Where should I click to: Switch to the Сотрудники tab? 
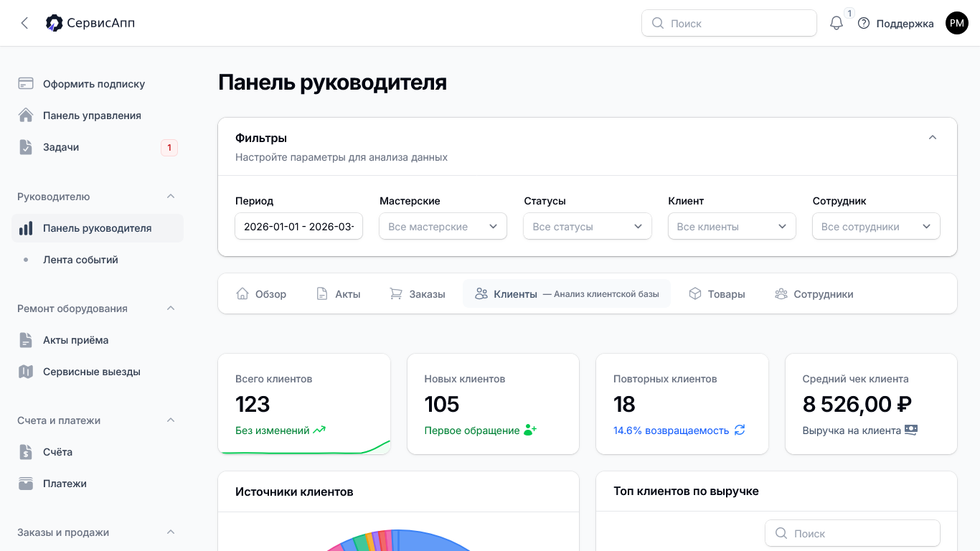pyautogui.click(x=814, y=293)
